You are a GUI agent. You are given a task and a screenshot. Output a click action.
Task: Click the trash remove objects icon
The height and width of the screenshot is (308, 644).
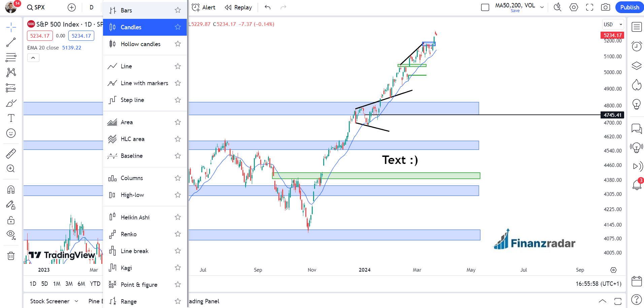pyautogui.click(x=11, y=256)
